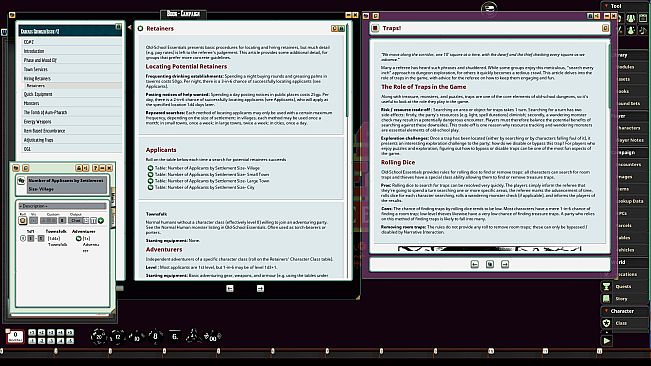Image resolution: width=651 pixels, height=366 pixels.
Task: Open Sound Sets in the sidebar
Action: pyautogui.click(x=631, y=103)
